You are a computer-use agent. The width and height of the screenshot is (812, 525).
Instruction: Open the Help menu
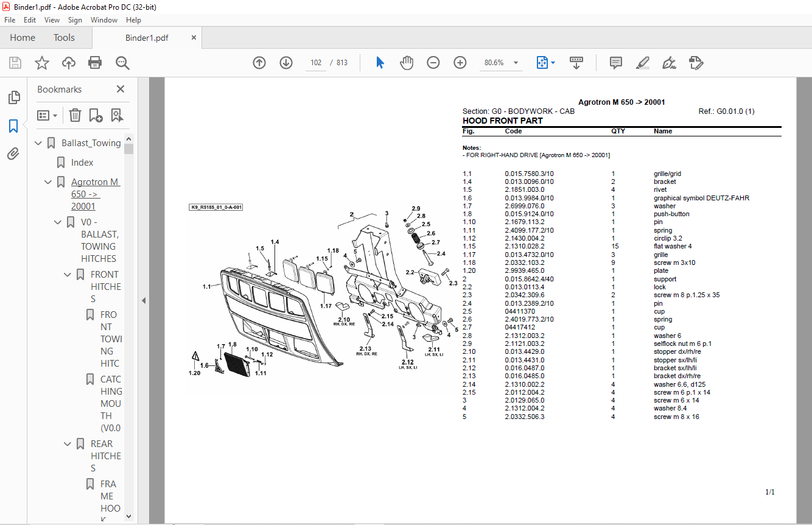click(x=133, y=20)
